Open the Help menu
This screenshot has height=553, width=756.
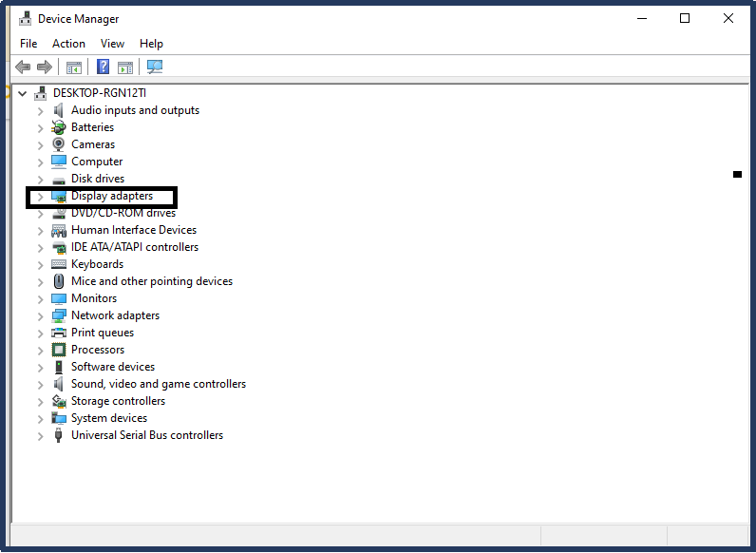(151, 44)
